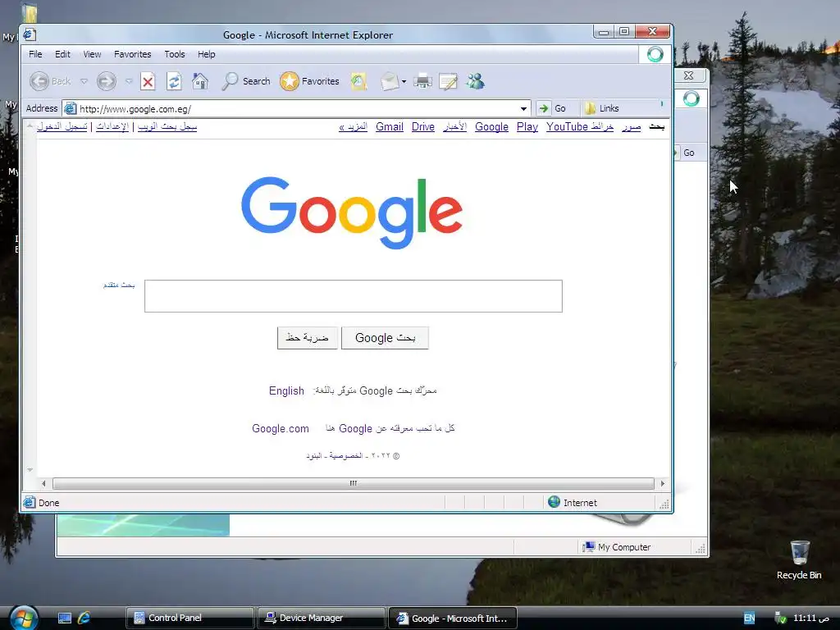Open the Recycle Bin desktop icon

point(799,559)
